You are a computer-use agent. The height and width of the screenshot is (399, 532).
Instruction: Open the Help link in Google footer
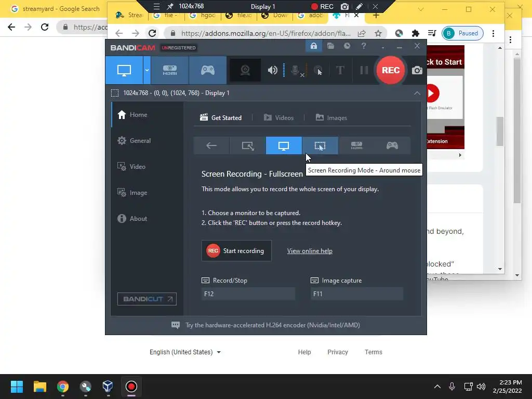304,352
